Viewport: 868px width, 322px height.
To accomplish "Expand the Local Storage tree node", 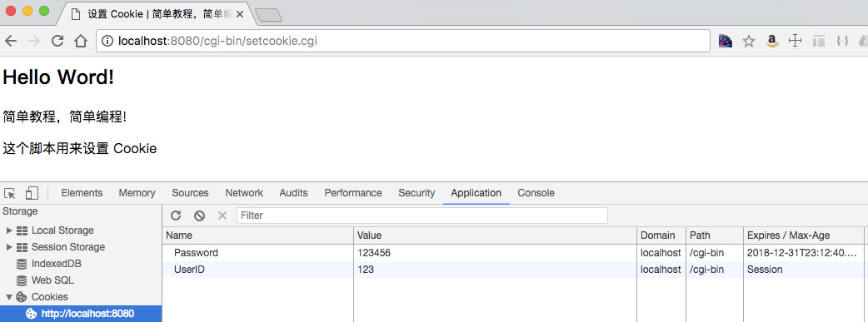I will [x=9, y=230].
